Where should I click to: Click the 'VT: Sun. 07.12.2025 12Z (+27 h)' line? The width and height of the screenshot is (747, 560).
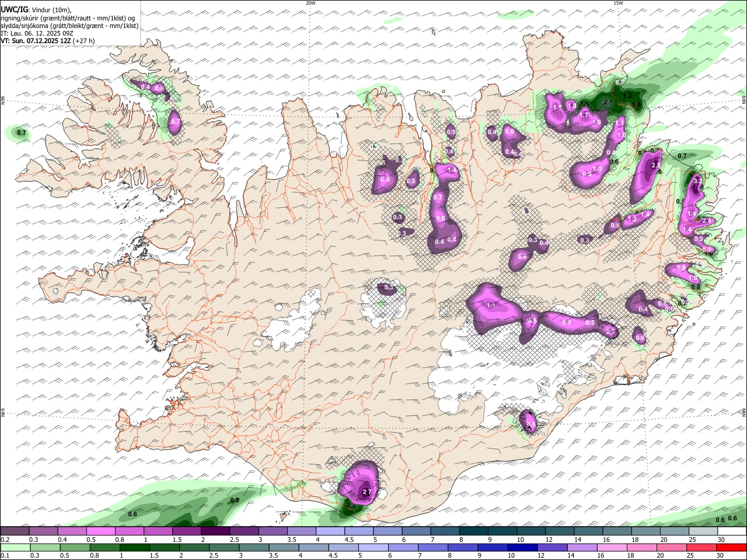pyautogui.click(x=48, y=41)
